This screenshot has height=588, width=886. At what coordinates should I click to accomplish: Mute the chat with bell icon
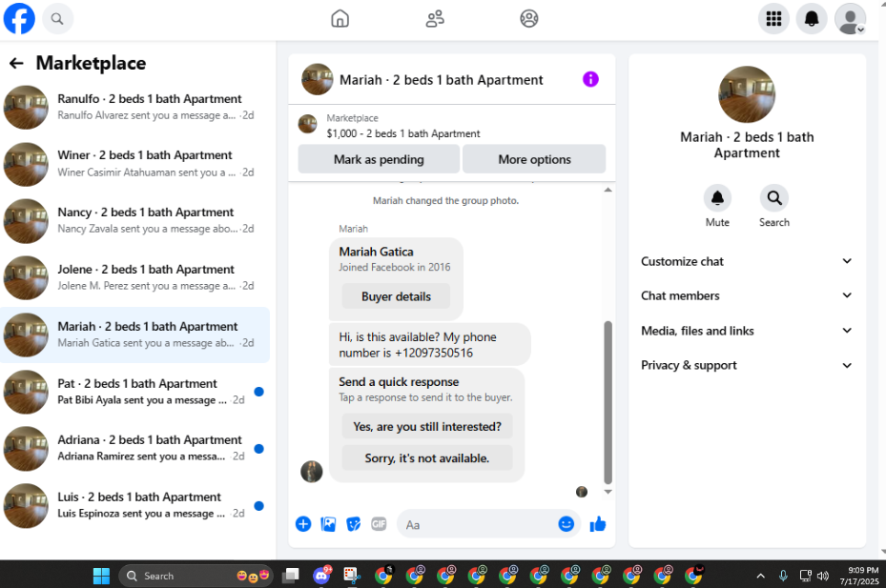[717, 199]
